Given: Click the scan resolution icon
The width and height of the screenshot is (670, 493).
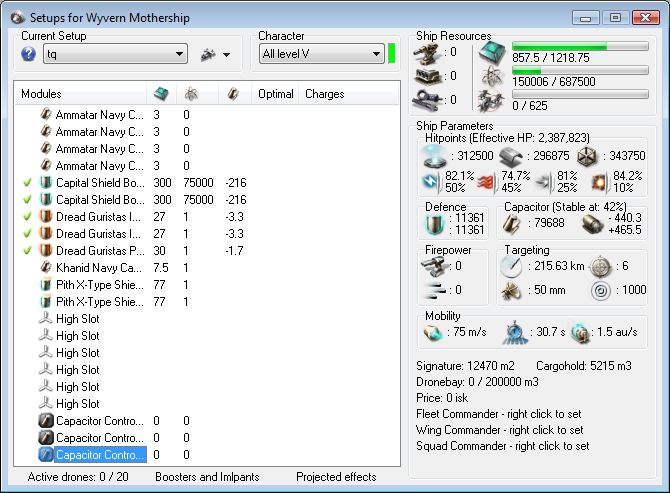Looking at the screenshot, I should pyautogui.click(x=511, y=291).
